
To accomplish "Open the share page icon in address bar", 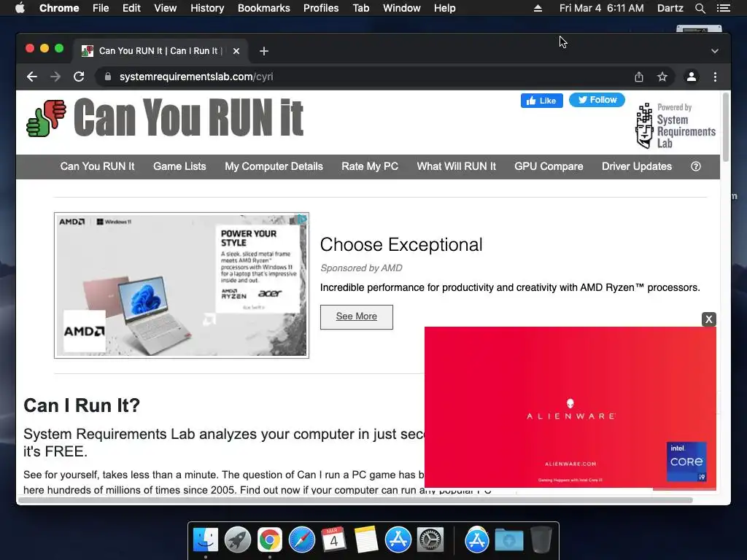I will 639,77.
